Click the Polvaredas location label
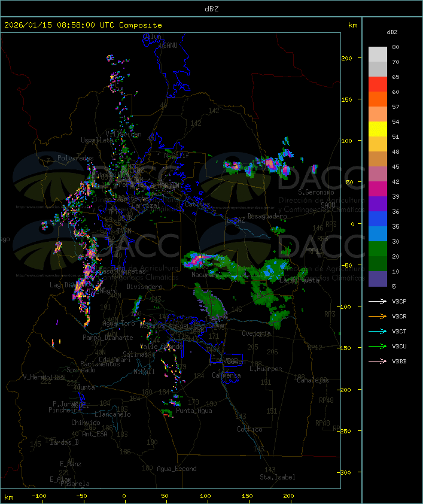The height and width of the screenshot is (504, 423). point(75,158)
